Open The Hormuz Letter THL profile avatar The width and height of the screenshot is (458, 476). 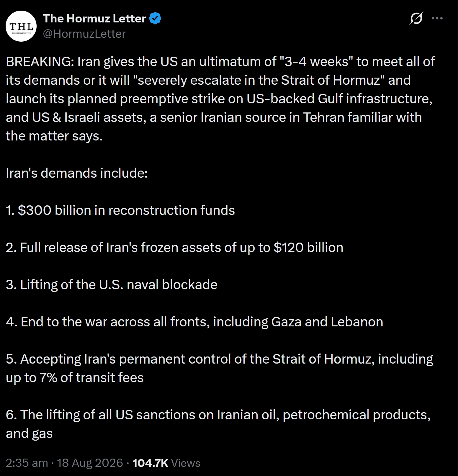(21, 26)
